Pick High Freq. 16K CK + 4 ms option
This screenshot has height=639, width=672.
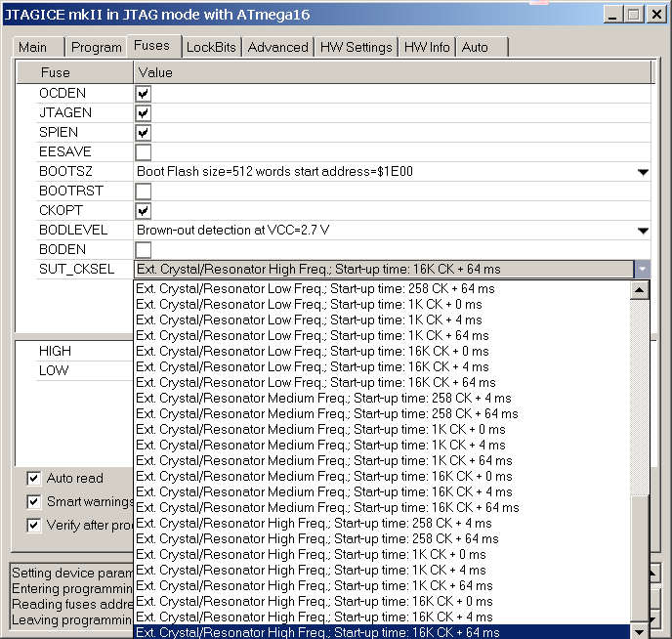pos(315,618)
